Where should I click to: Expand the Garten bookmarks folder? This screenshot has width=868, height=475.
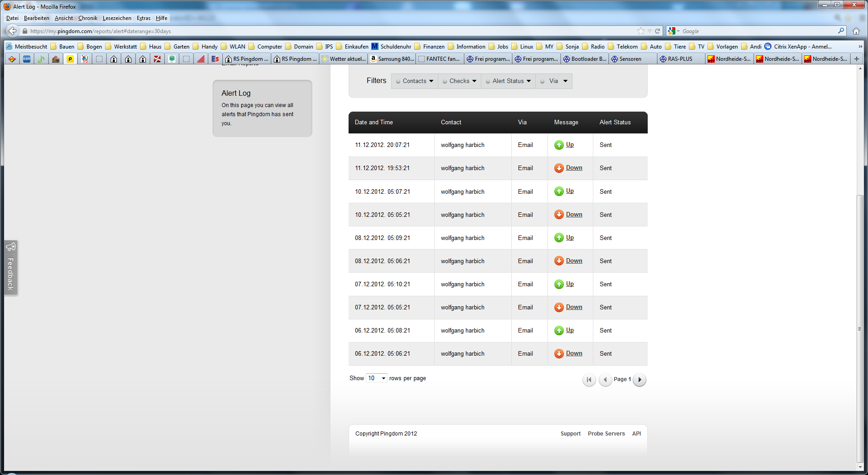pos(177,46)
